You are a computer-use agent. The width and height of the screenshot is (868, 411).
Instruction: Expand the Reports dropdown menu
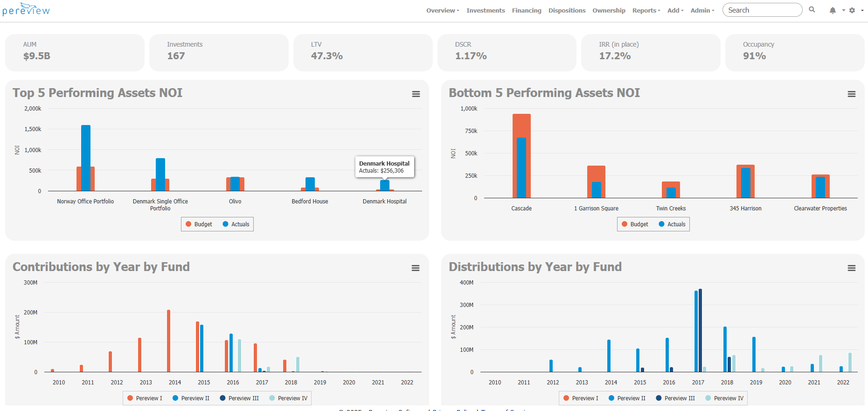[646, 10]
